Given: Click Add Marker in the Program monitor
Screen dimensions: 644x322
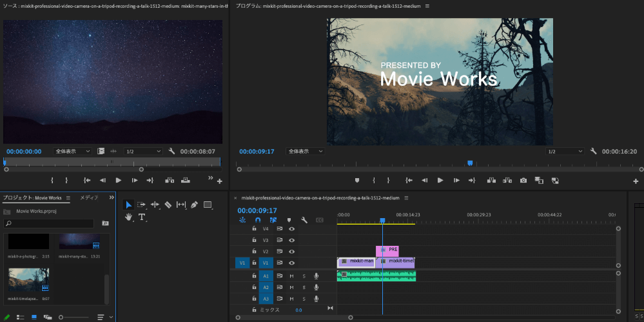Looking at the screenshot, I should 357,180.
